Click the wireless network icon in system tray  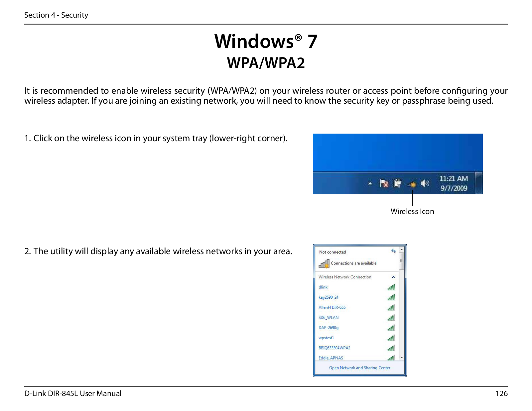point(412,184)
